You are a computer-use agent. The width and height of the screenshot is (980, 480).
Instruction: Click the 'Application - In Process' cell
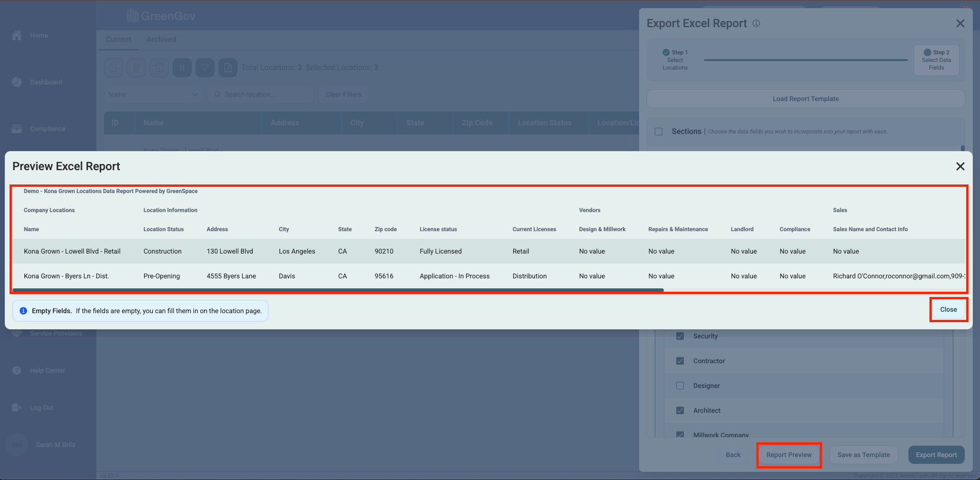pyautogui.click(x=454, y=276)
